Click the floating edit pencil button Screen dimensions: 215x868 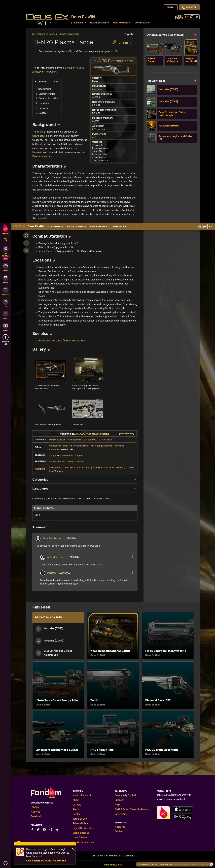coord(26,250)
